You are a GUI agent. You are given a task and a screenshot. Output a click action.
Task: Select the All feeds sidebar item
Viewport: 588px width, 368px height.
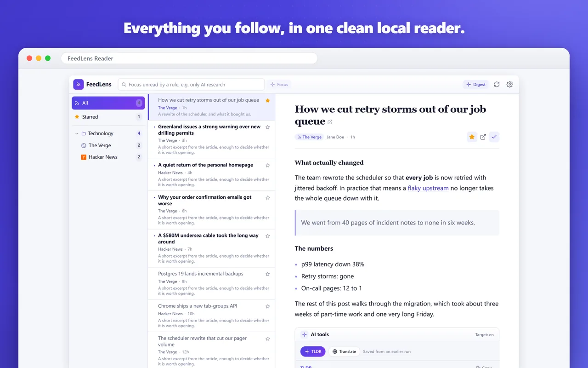(x=108, y=103)
